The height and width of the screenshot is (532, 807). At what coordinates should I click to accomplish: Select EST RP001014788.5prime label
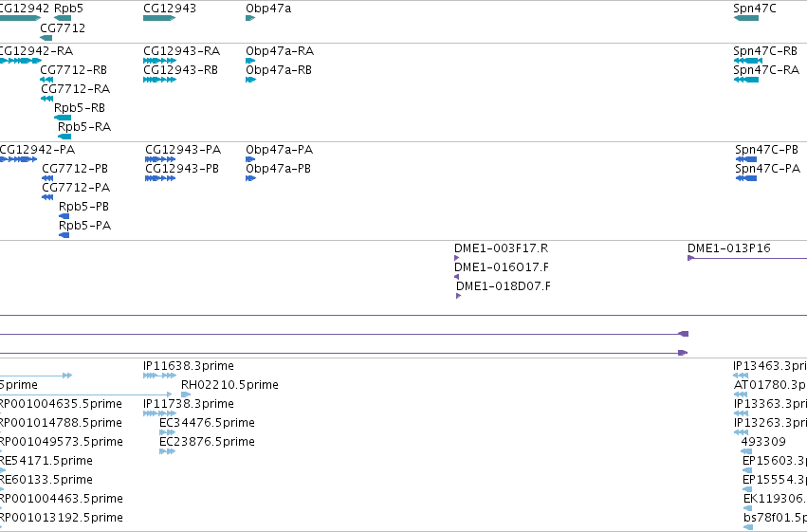pyautogui.click(x=61, y=423)
